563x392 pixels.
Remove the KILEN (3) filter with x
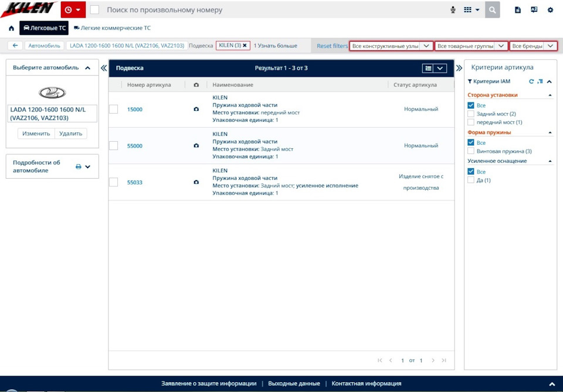[245, 46]
